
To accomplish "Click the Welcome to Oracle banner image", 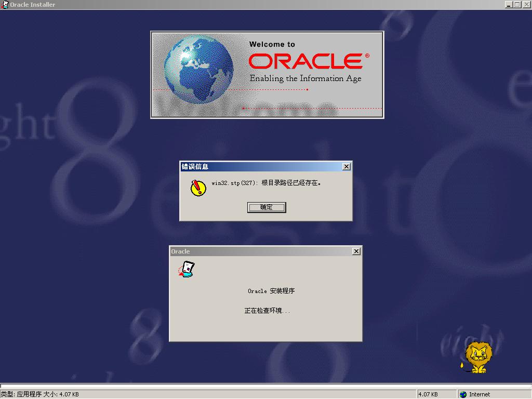I will click(x=267, y=75).
